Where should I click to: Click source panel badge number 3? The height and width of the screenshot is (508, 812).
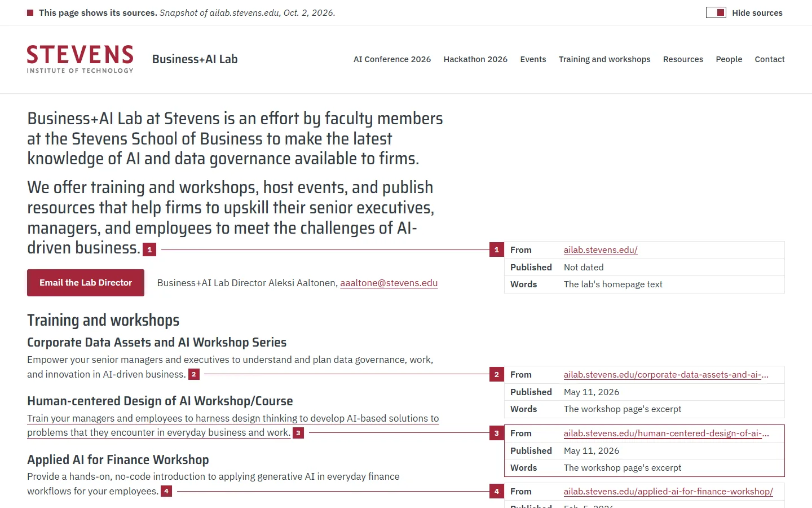[497, 433]
